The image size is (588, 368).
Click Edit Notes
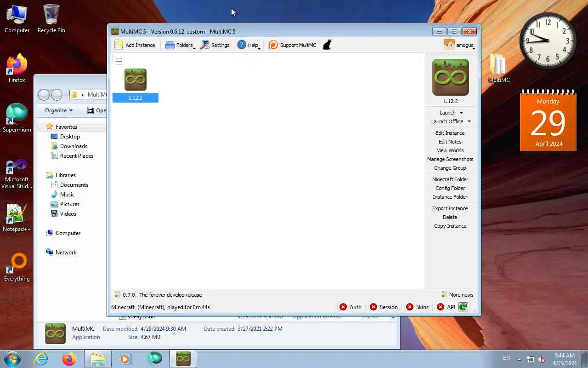(450, 142)
